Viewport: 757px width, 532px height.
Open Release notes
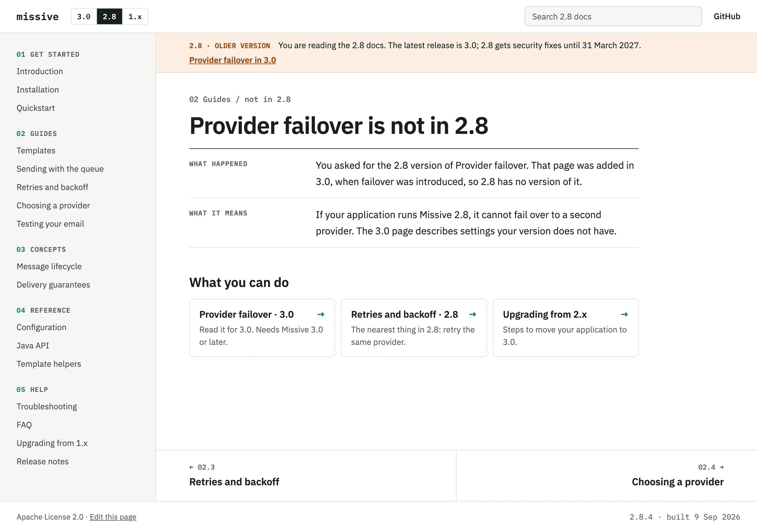point(43,461)
